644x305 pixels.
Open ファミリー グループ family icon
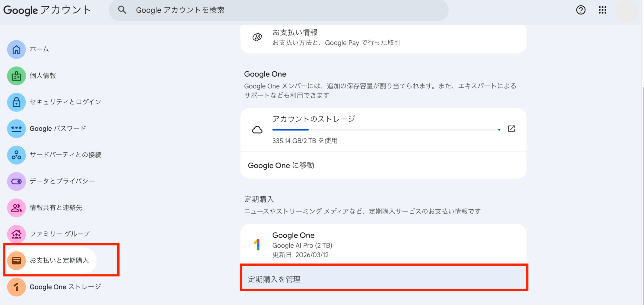click(16, 234)
